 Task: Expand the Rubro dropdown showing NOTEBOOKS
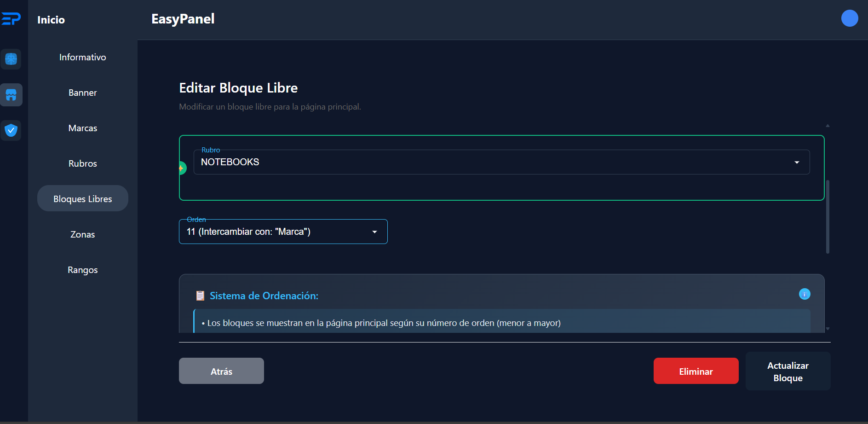coord(501,162)
